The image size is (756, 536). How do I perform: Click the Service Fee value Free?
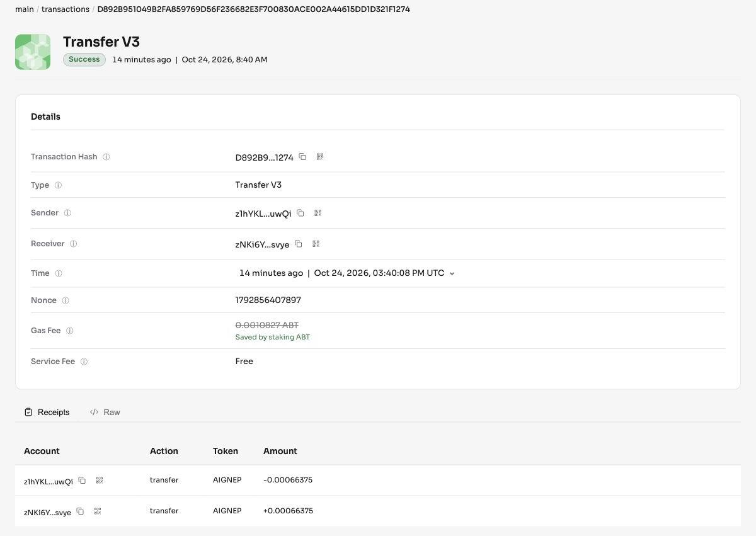click(x=244, y=362)
